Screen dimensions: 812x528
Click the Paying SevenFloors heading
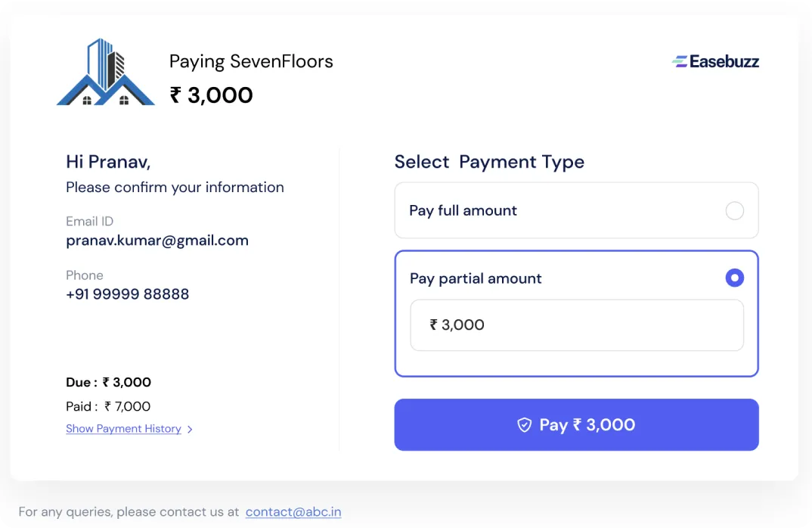click(251, 62)
